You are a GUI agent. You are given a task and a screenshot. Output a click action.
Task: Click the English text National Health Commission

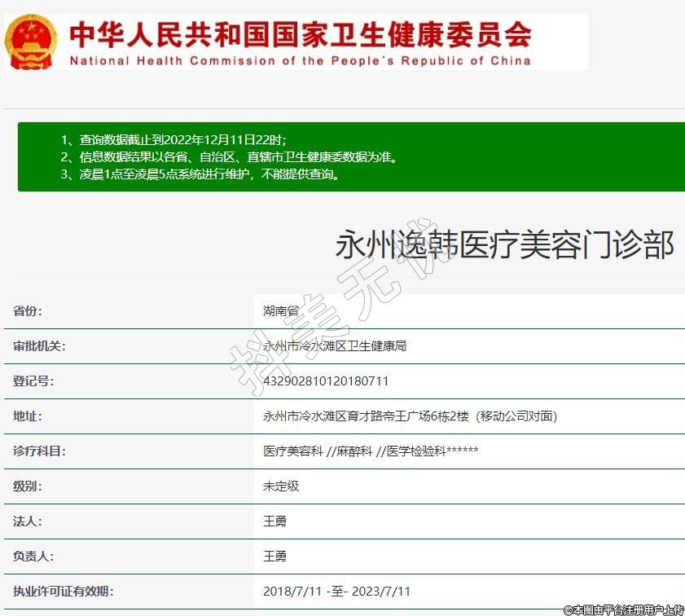pos(300,60)
